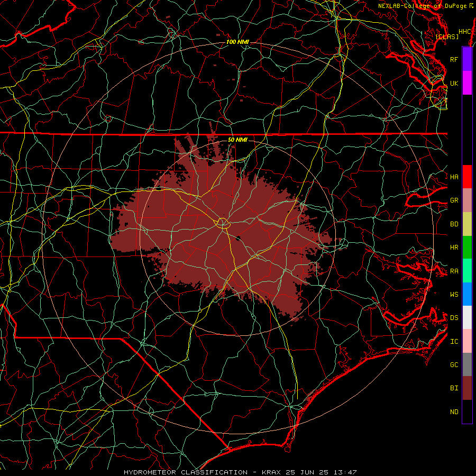The width and height of the screenshot is (476, 476).
Task: Click the HR legend label
Action: pyautogui.click(x=454, y=248)
